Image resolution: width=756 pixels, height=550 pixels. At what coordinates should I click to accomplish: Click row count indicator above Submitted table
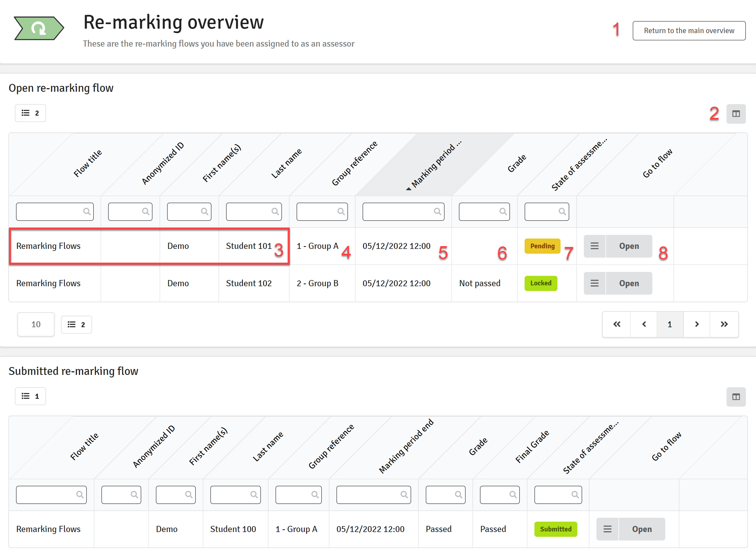30,396
